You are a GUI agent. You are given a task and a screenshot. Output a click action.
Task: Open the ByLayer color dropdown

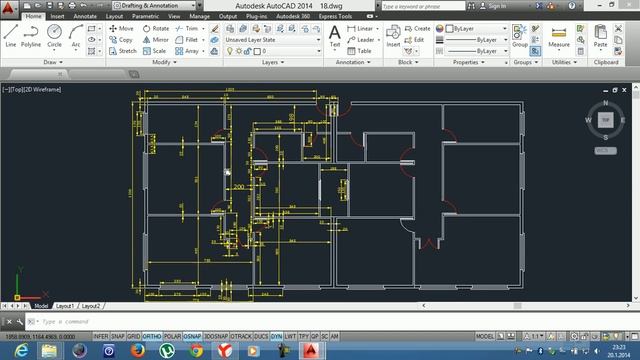coord(476,29)
